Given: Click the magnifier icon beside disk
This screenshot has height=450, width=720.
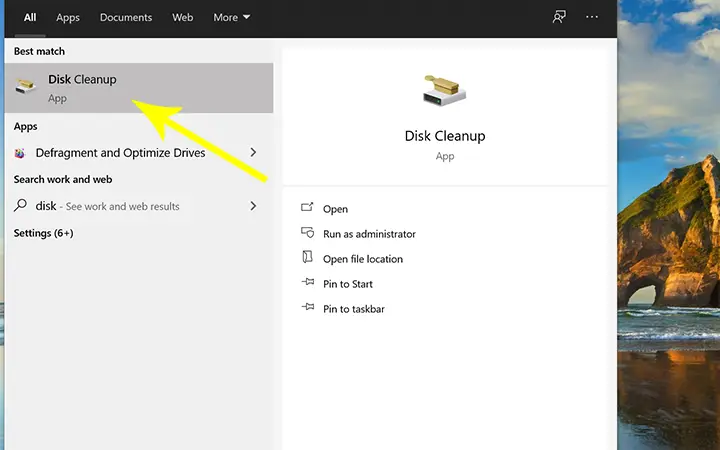Looking at the screenshot, I should coord(20,205).
